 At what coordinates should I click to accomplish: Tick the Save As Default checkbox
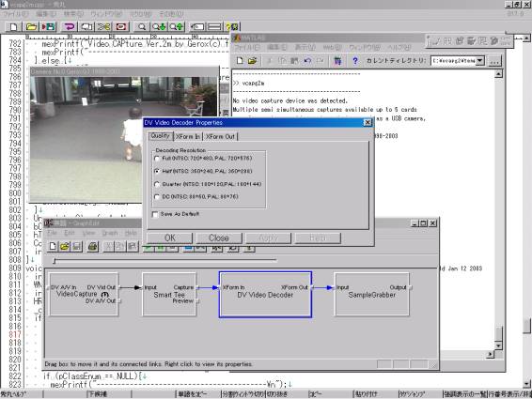point(155,214)
